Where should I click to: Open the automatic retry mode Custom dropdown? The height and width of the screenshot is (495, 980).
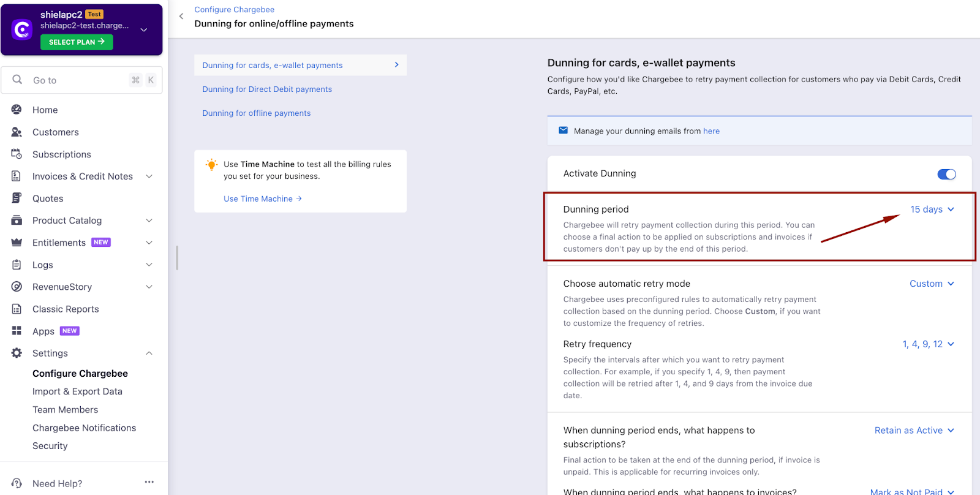(931, 284)
